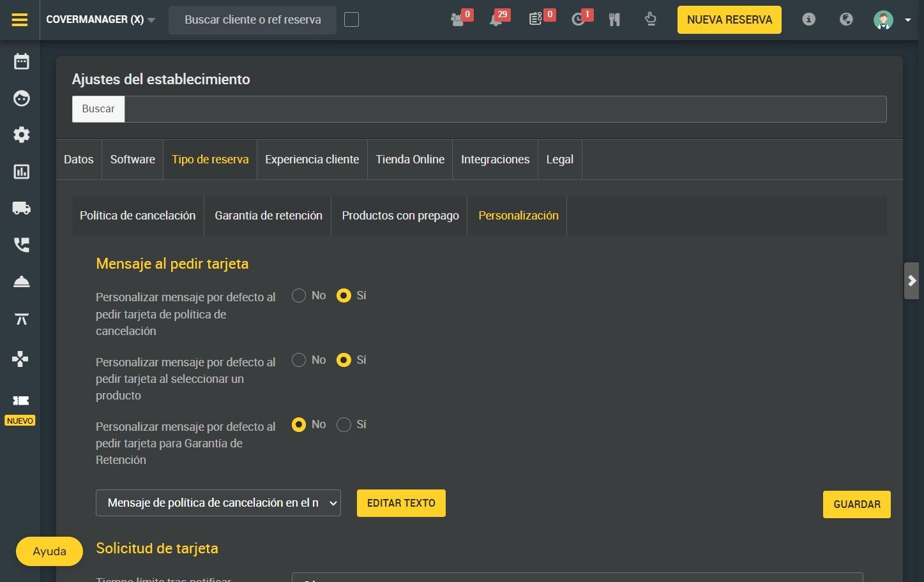Click the globe language icon

click(x=846, y=20)
